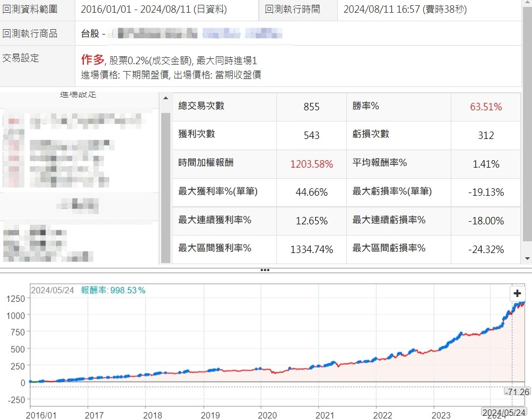Image resolution: width=532 pixels, height=419 pixels.
Task: Click the plus button on the chart
Action: 517,293
